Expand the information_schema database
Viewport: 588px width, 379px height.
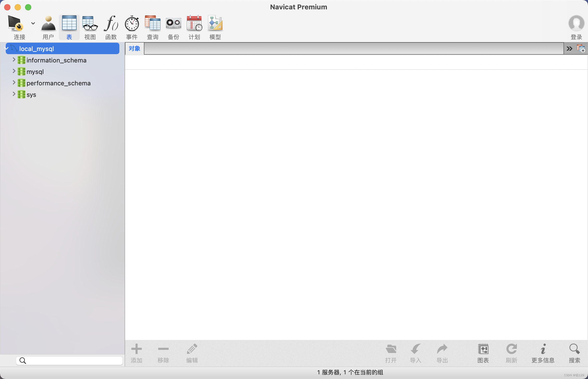pos(14,60)
